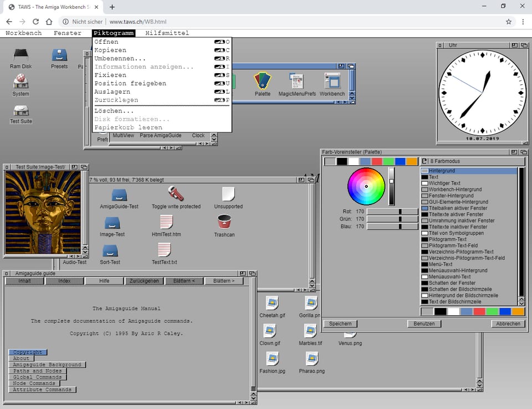
Task: Follow the Copyright link in Amigaguide
Action: pos(28,352)
